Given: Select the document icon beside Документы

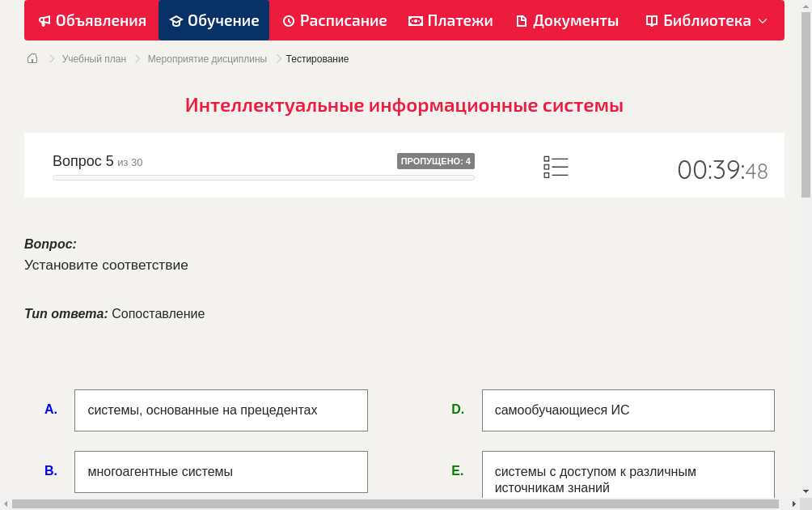Looking at the screenshot, I should click(x=522, y=20).
